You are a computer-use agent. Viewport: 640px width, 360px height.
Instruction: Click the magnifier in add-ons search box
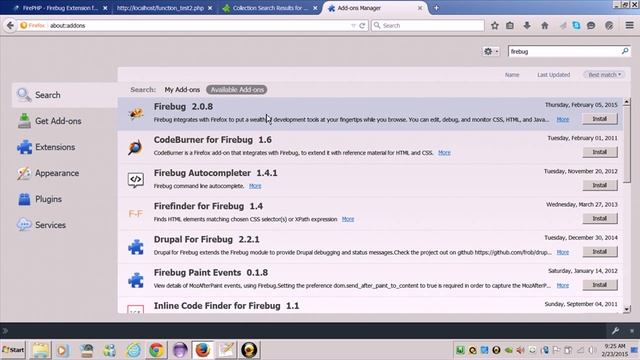(x=624, y=51)
